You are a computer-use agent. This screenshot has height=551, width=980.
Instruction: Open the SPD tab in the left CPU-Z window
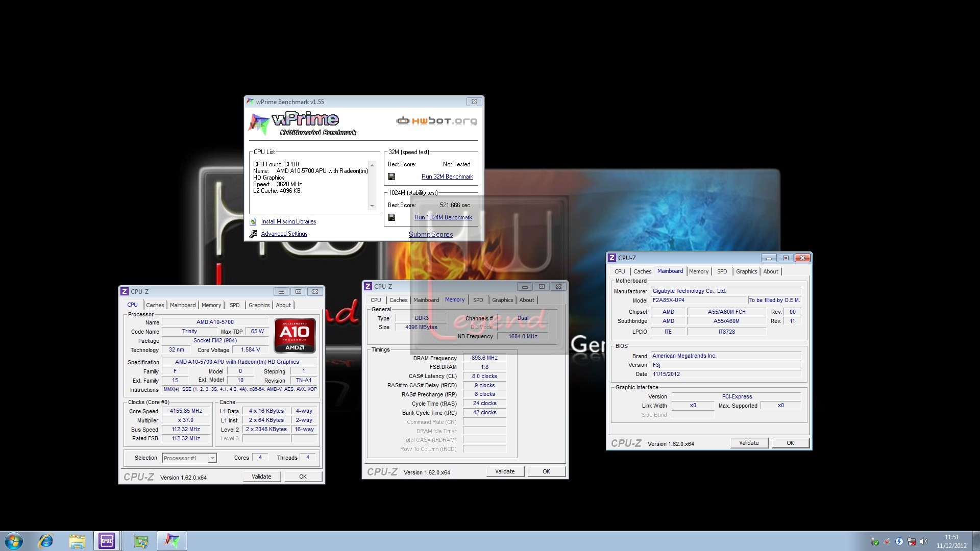click(235, 305)
